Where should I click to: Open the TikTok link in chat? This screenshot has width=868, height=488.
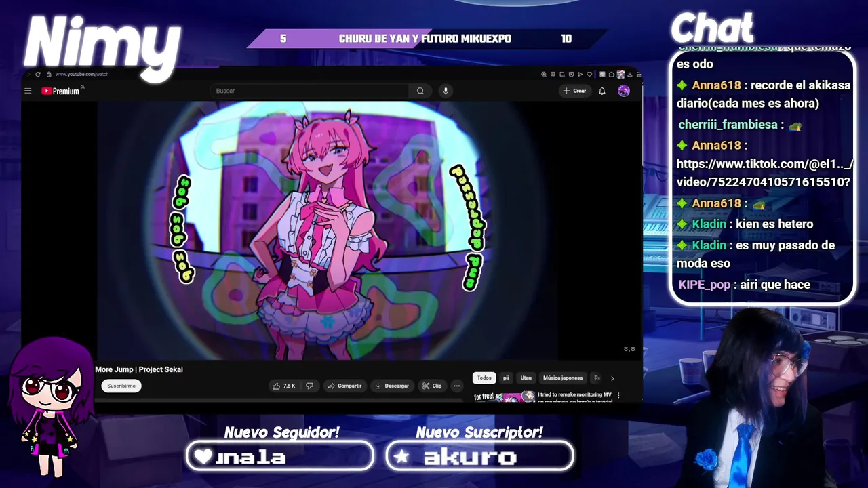[764, 173]
